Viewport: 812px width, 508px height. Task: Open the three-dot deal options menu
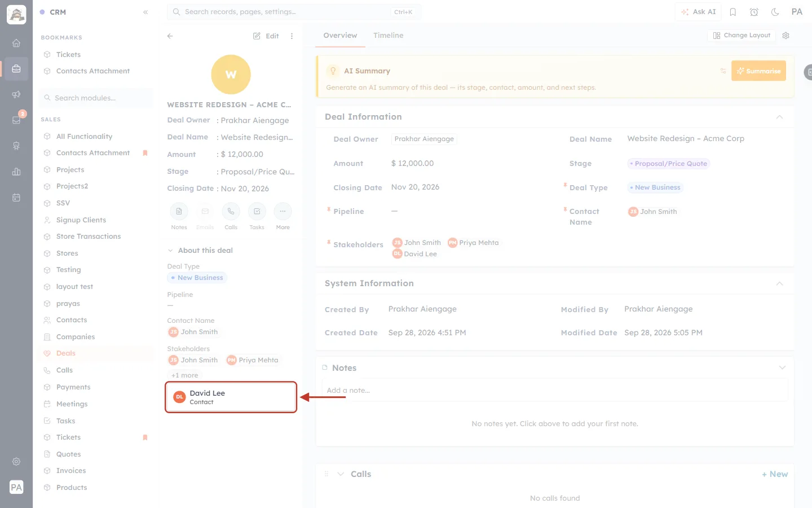292,36
